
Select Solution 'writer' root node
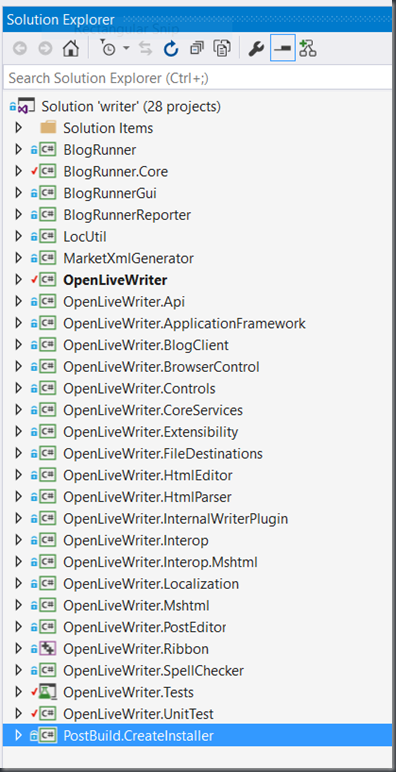(x=131, y=106)
